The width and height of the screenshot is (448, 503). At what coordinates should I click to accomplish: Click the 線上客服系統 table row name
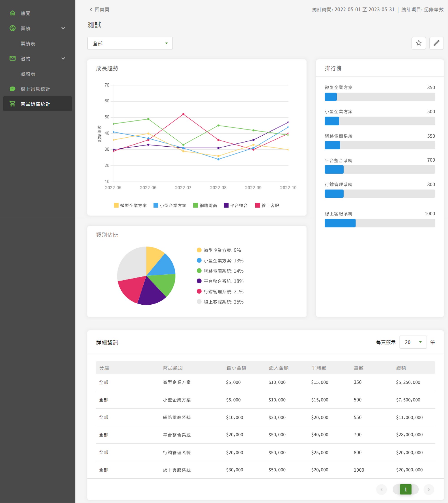(177, 470)
